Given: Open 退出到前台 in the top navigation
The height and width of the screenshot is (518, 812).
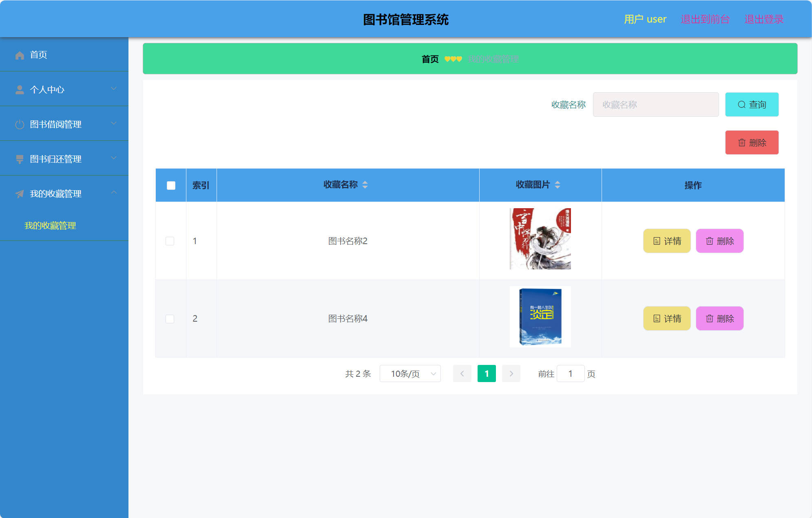Looking at the screenshot, I should (706, 19).
